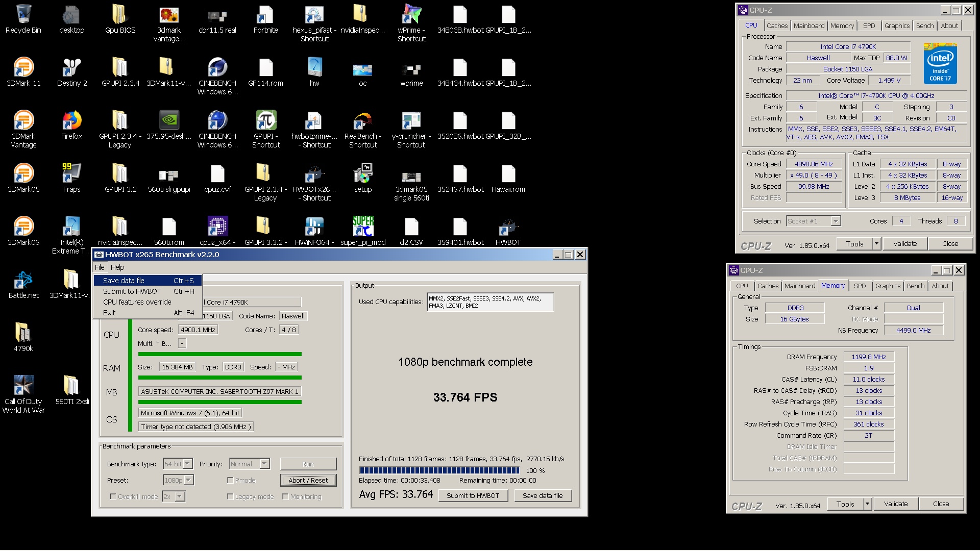The height and width of the screenshot is (551, 980).
Task: Launch 3DMark 11 from the desktop
Action: (x=23, y=72)
